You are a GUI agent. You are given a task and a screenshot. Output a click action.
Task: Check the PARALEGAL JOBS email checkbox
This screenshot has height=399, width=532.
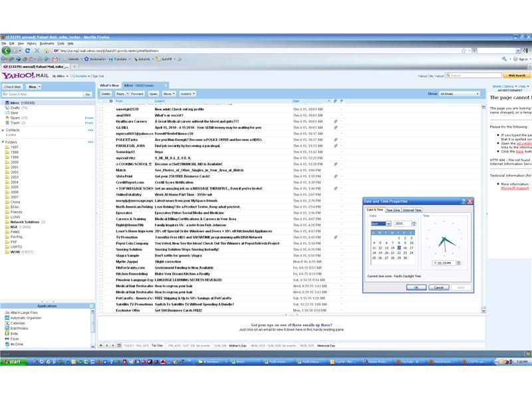(101, 146)
